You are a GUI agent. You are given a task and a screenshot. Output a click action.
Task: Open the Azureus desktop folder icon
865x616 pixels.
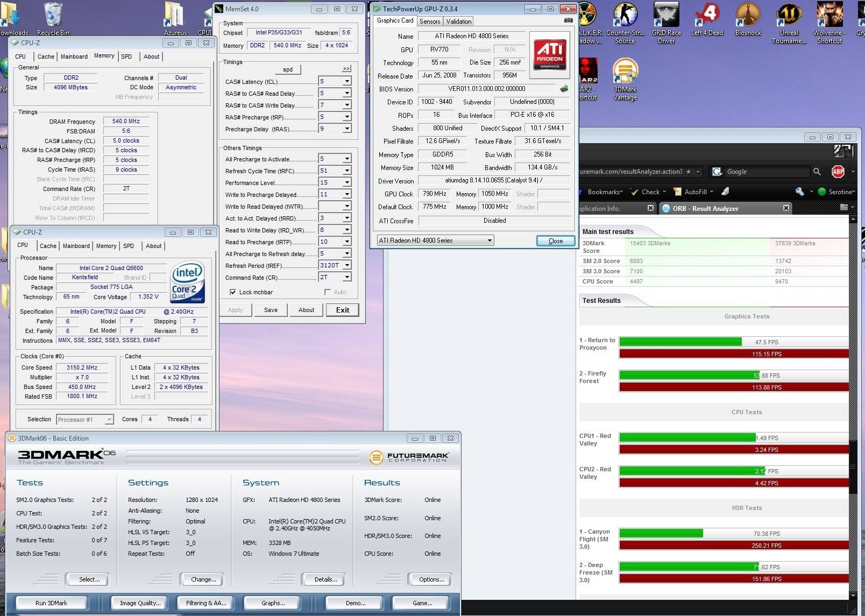coord(175,18)
